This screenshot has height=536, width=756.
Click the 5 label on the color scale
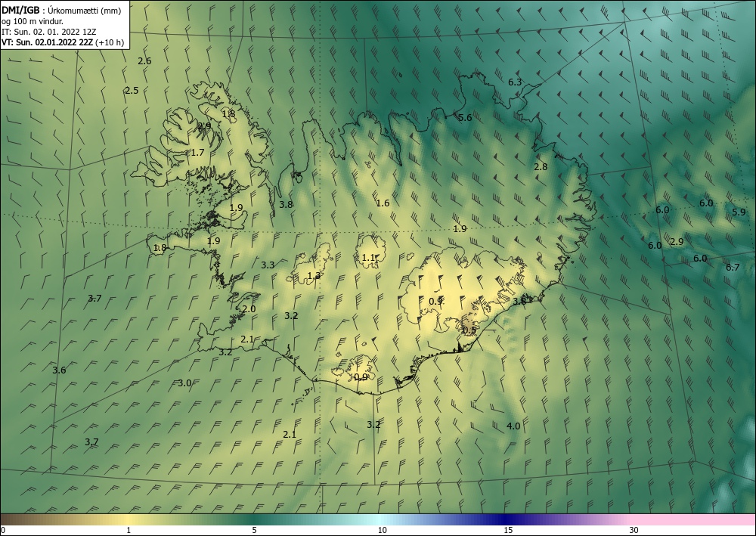click(254, 531)
